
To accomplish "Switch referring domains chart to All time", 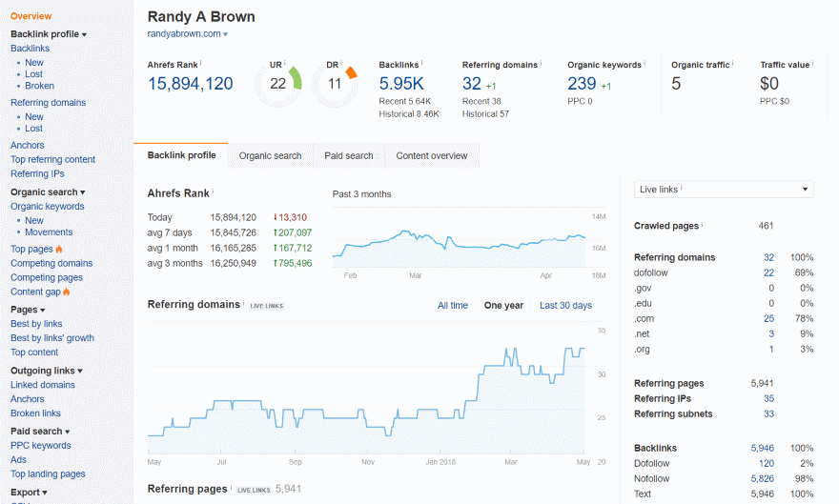I will point(453,306).
